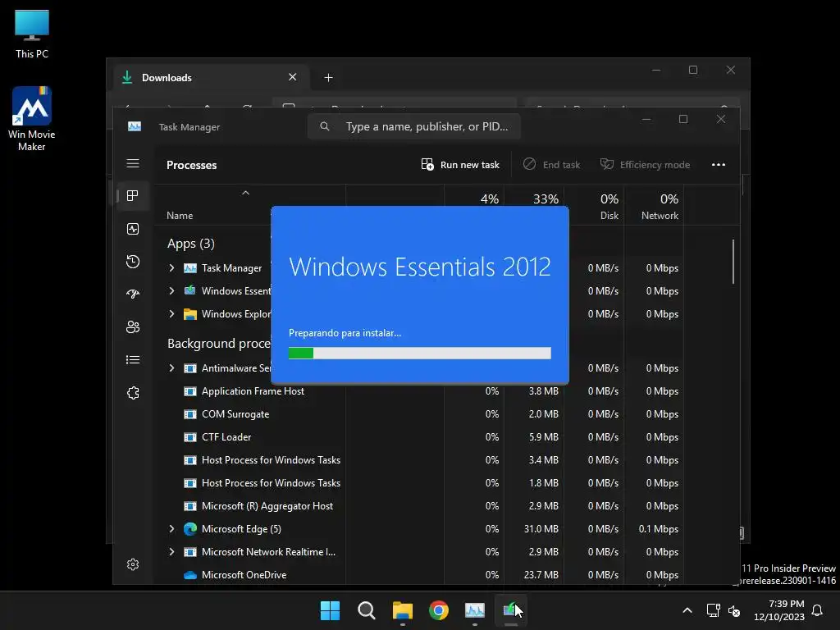Click the Efficiency mode button
This screenshot has height=630, width=840.
point(645,164)
